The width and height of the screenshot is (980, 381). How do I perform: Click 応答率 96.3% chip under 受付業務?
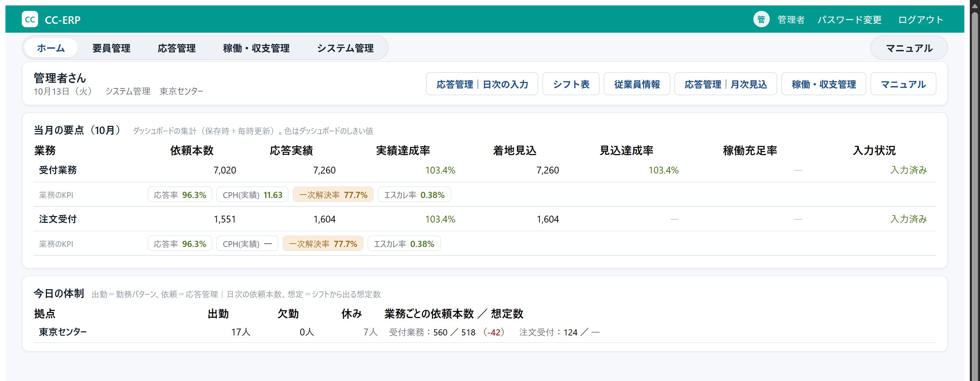pyautogui.click(x=180, y=195)
